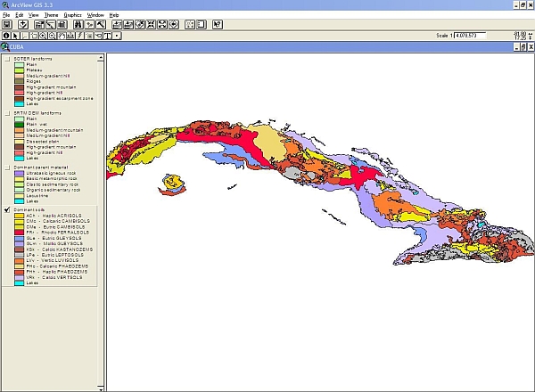
Task: Turn on the SRTM DEM landforms theme
Action: pos(7,113)
